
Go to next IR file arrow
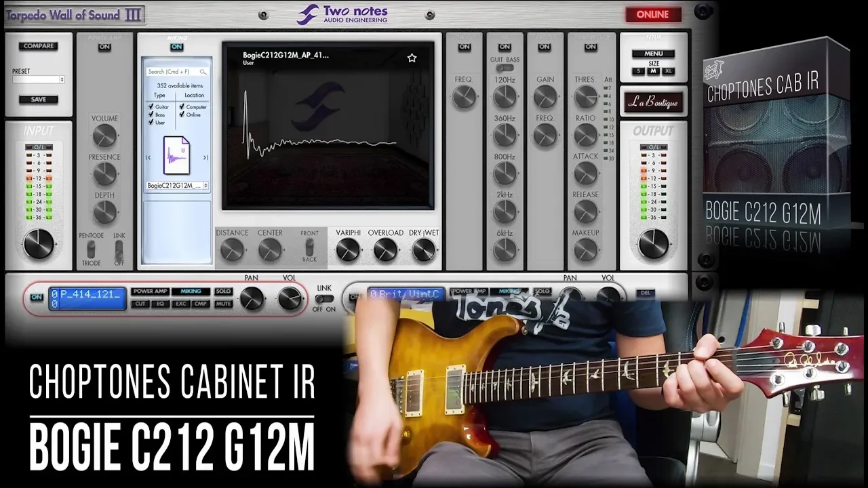click(x=205, y=157)
